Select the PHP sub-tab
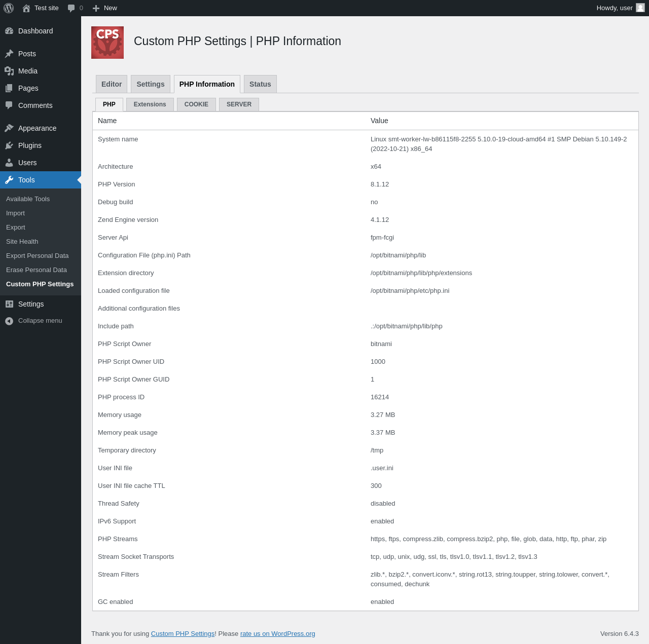Viewport: 649px width, 644px height. click(109, 104)
